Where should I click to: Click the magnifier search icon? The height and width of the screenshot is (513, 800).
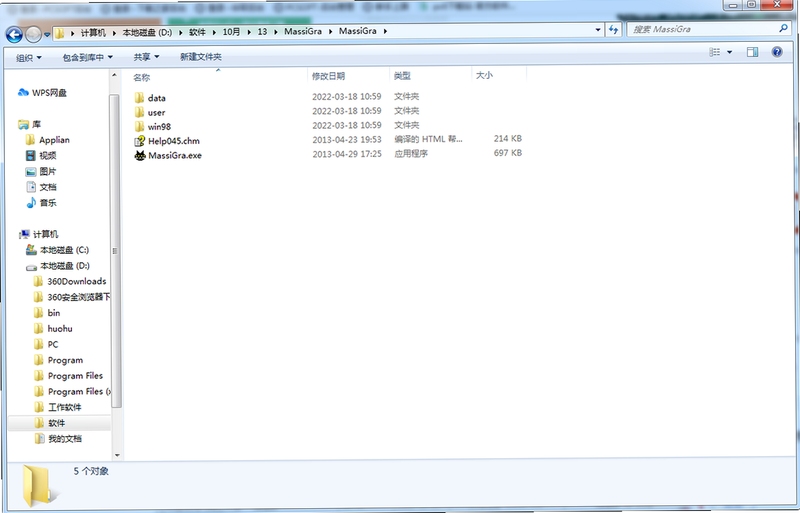(x=783, y=29)
